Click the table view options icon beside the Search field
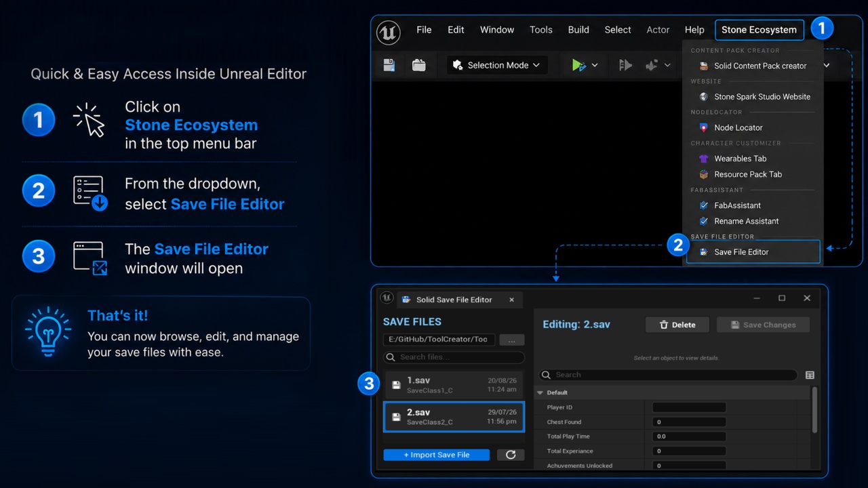The image size is (868, 488). [x=810, y=375]
